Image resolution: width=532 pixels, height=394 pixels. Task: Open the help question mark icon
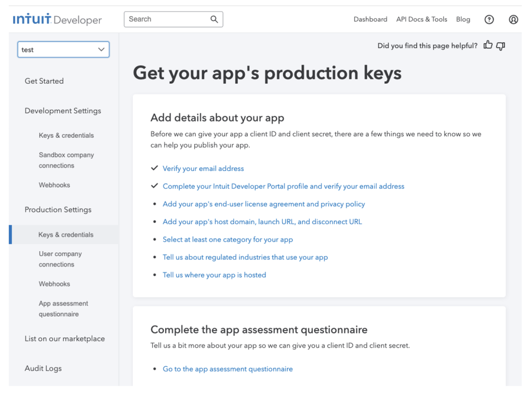click(489, 20)
